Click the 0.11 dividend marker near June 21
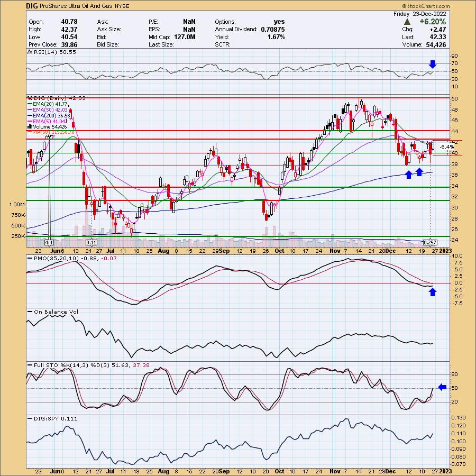This screenshot has width=476, height=476. [91, 243]
